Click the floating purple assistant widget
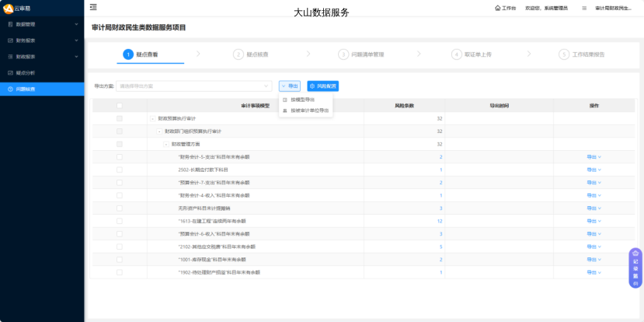 coord(635,268)
